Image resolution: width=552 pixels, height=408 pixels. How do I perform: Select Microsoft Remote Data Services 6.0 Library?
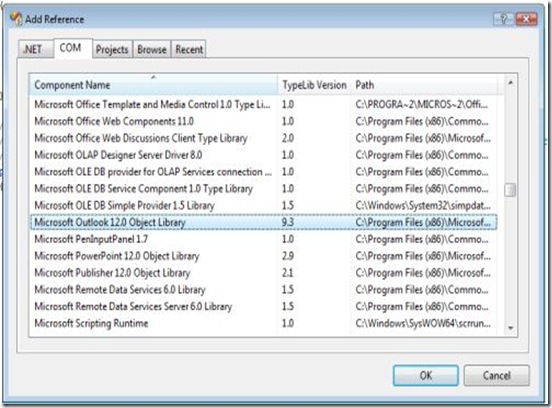pos(263,290)
